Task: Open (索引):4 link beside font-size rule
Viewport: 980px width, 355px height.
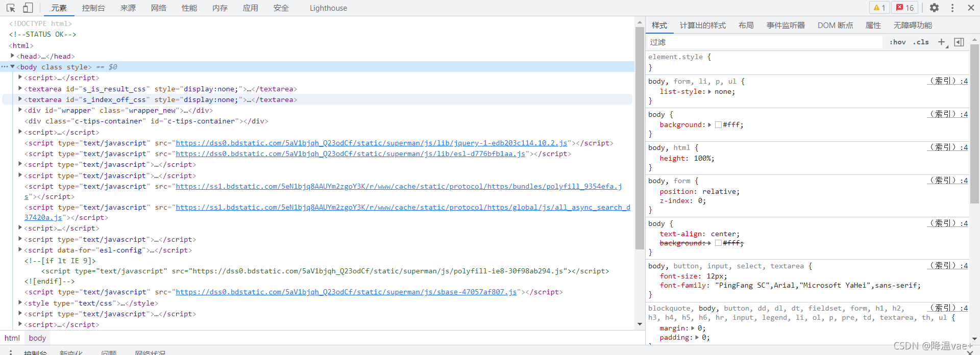Action: click(947, 265)
